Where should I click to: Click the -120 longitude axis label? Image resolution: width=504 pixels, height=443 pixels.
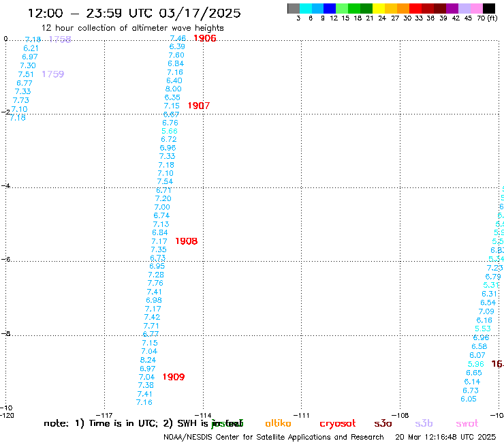click(7, 415)
